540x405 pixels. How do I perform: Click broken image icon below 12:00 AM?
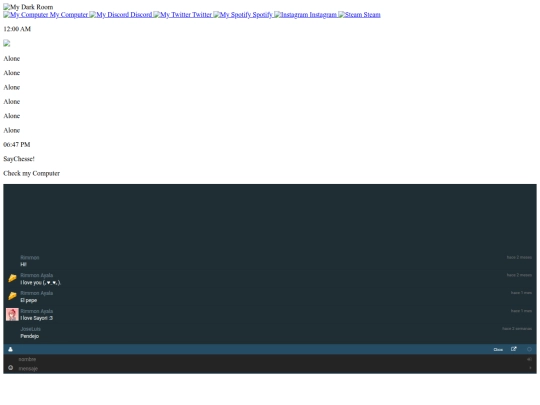[x=7, y=43]
